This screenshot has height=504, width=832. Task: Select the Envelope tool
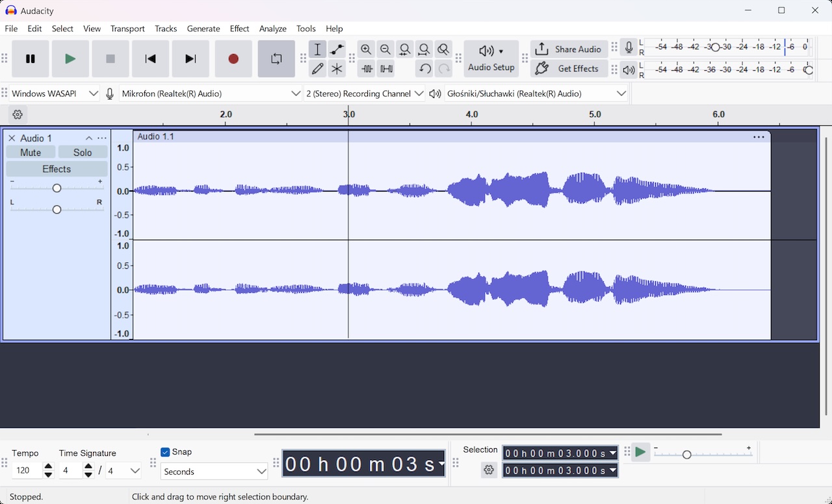point(337,49)
